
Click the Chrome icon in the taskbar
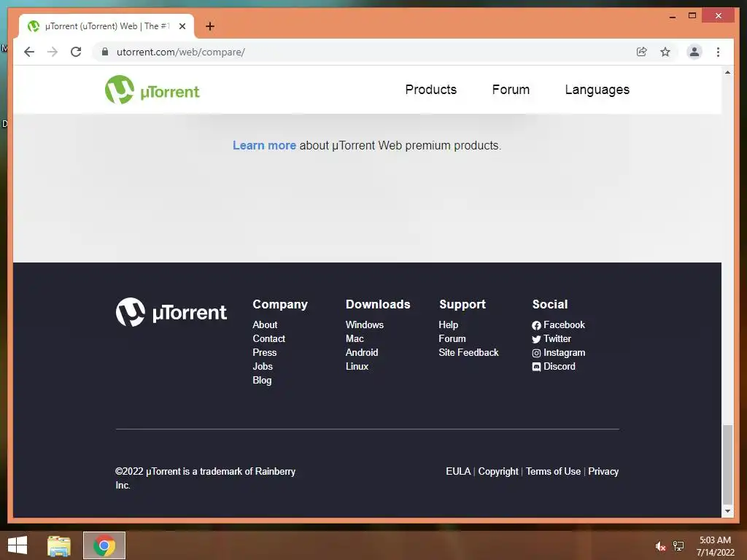click(x=104, y=545)
